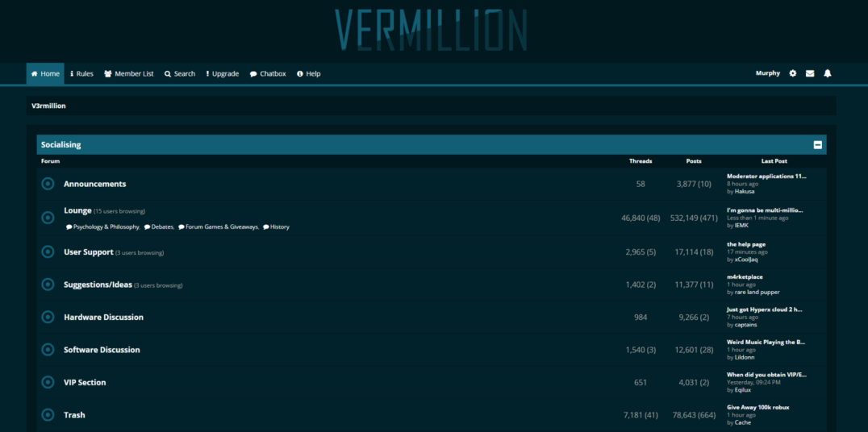The height and width of the screenshot is (432, 868).
Task: Click Trash post count '78,643 (664)'
Action: click(x=694, y=415)
